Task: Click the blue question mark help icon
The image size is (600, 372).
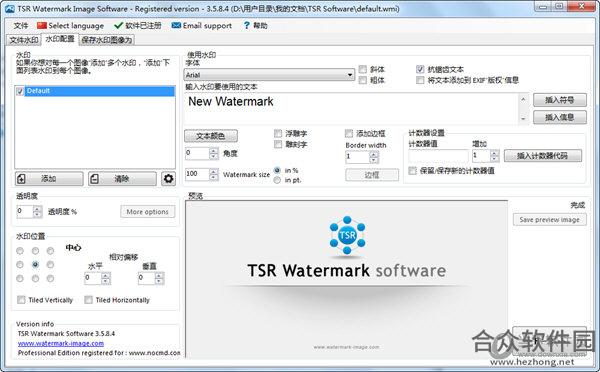Action: [x=246, y=26]
